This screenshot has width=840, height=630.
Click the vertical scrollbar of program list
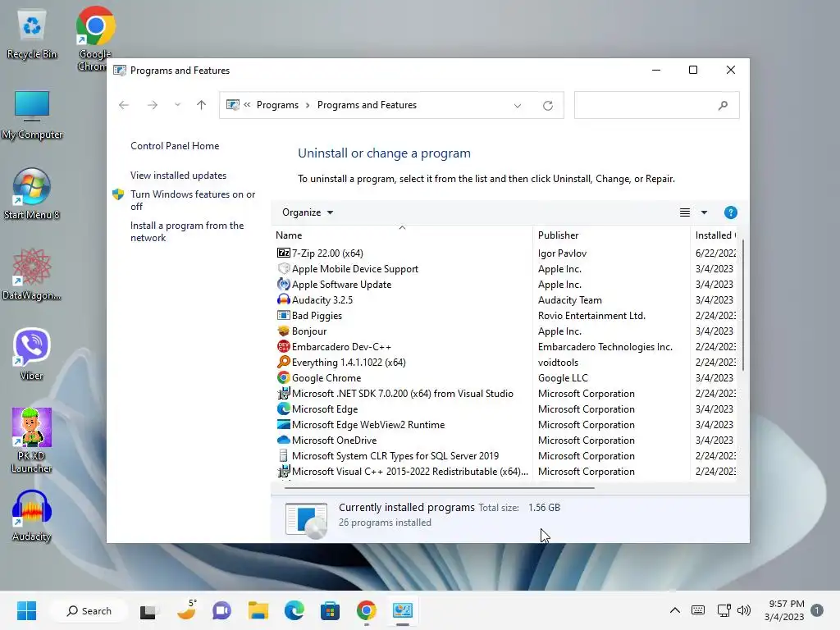point(742,305)
